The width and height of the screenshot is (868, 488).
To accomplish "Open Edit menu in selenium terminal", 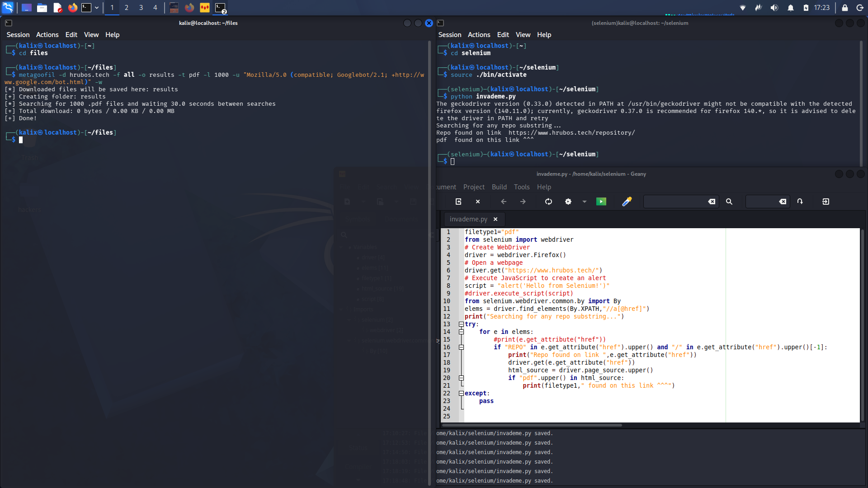I will pos(503,35).
